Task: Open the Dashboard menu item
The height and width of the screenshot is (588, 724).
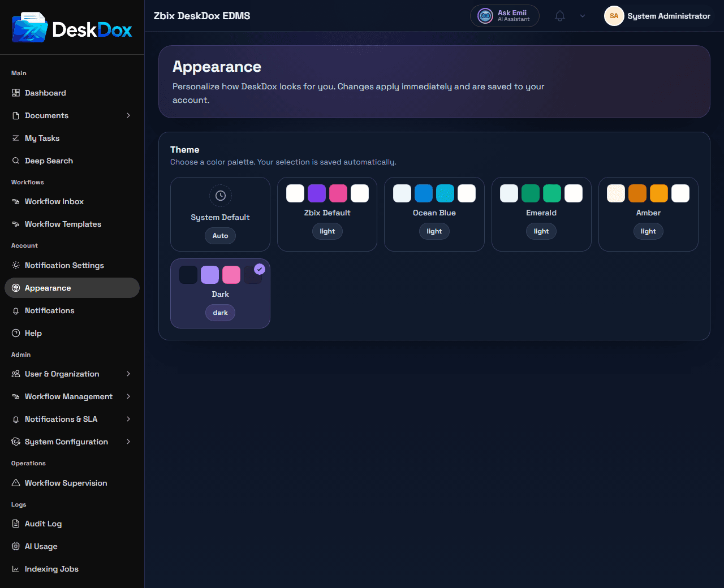Action: click(x=72, y=93)
